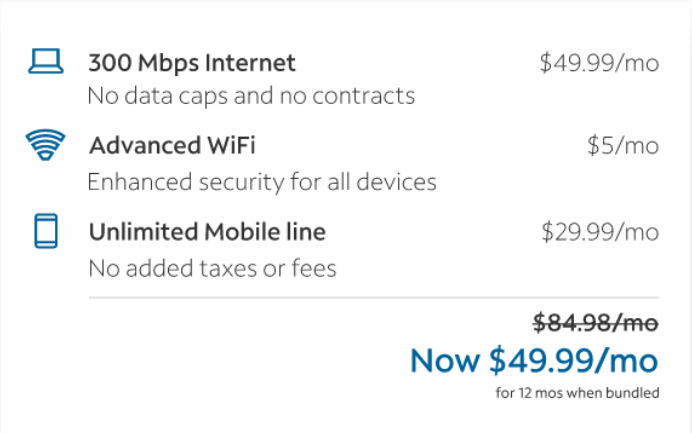Click "No data caps and no contracts" text
This screenshot has width=692, height=433.
click(x=251, y=97)
